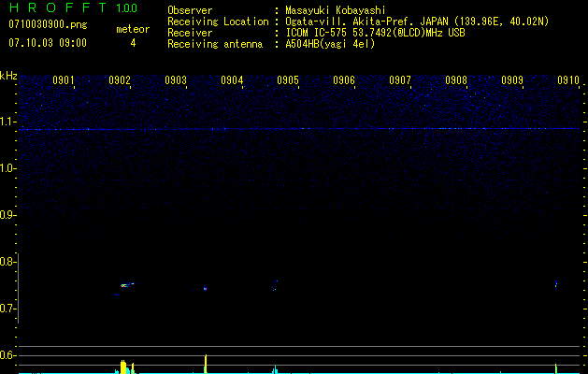Click the 0909 time marker
The height and width of the screenshot is (374, 588).
click(x=512, y=80)
